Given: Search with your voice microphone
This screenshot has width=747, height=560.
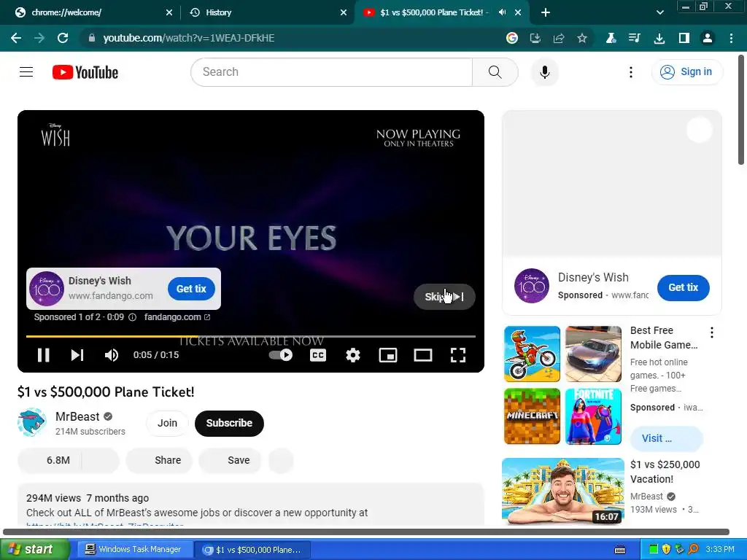Looking at the screenshot, I should [x=544, y=72].
